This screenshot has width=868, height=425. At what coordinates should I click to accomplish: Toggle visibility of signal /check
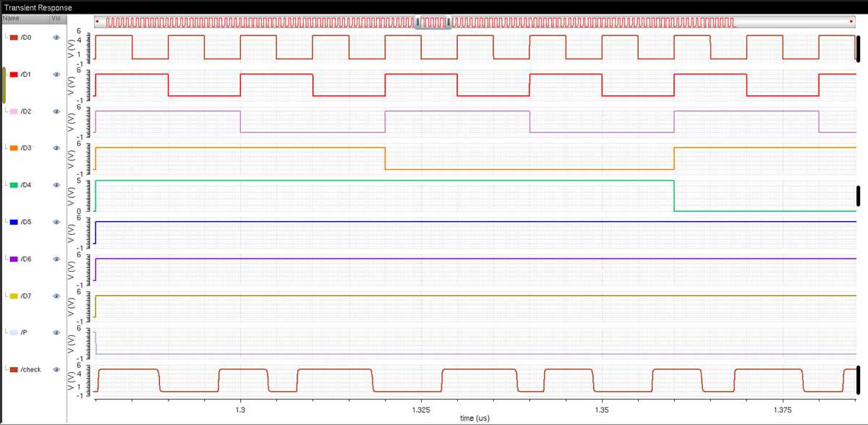(x=56, y=369)
